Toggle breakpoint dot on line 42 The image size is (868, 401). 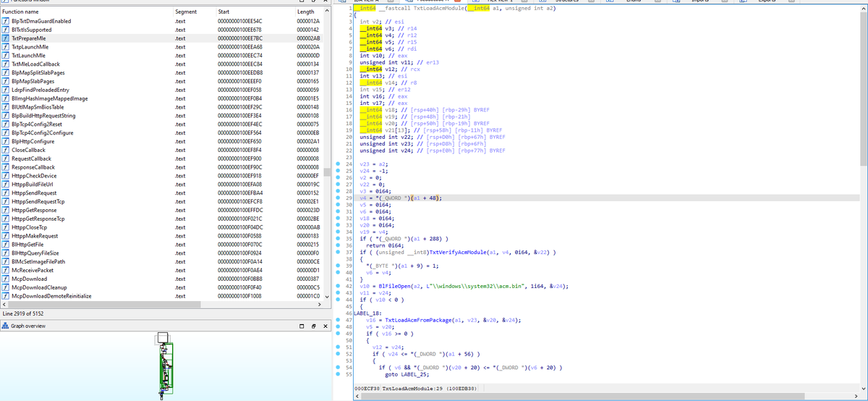pyautogui.click(x=339, y=286)
